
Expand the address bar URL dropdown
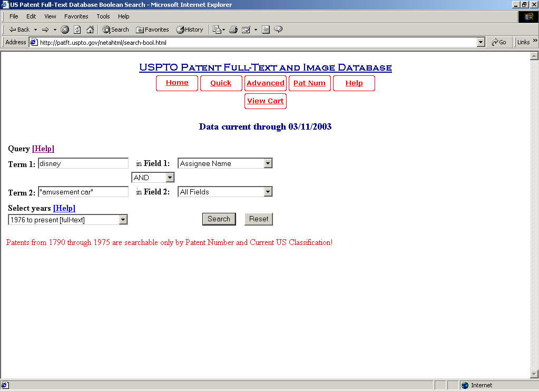tap(481, 42)
